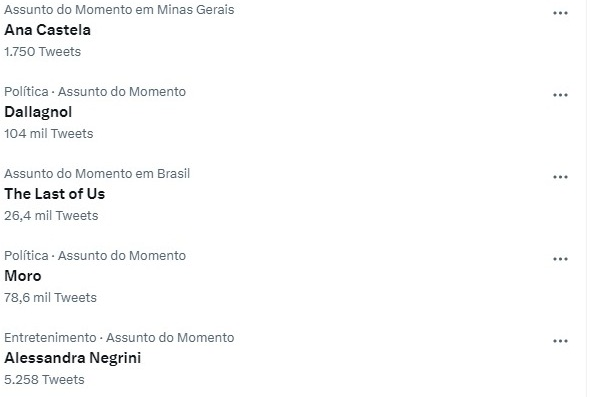
Task: Open more options for Ana Castela trend
Action: [x=560, y=13]
